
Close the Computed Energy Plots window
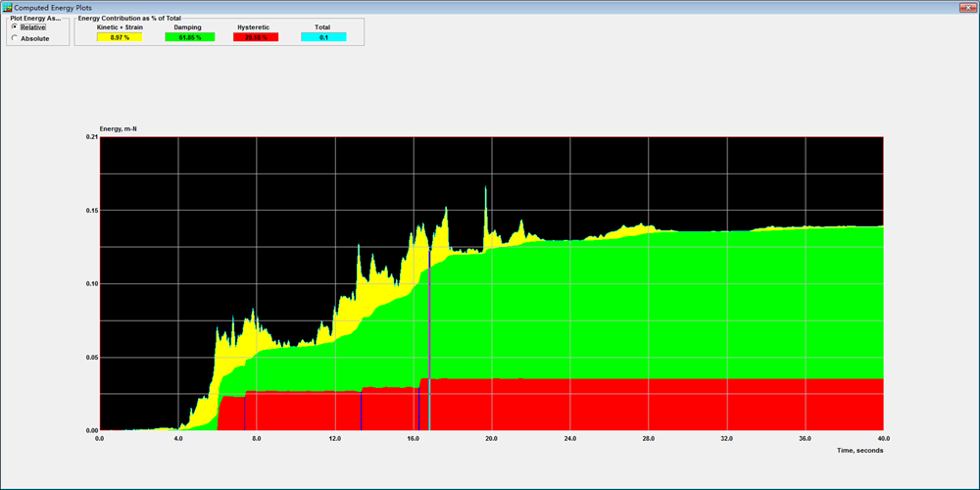click(x=967, y=8)
